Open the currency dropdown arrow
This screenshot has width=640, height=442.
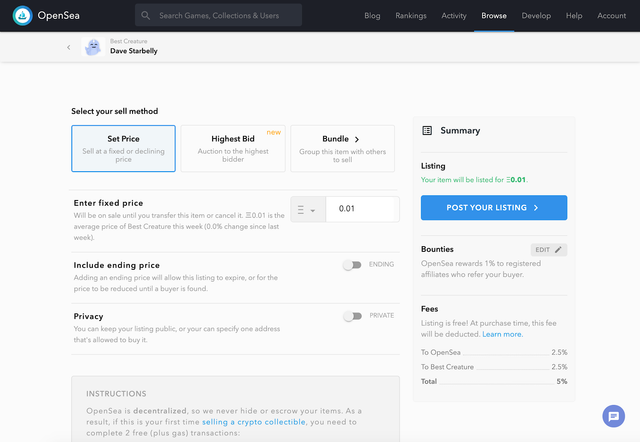(313, 211)
